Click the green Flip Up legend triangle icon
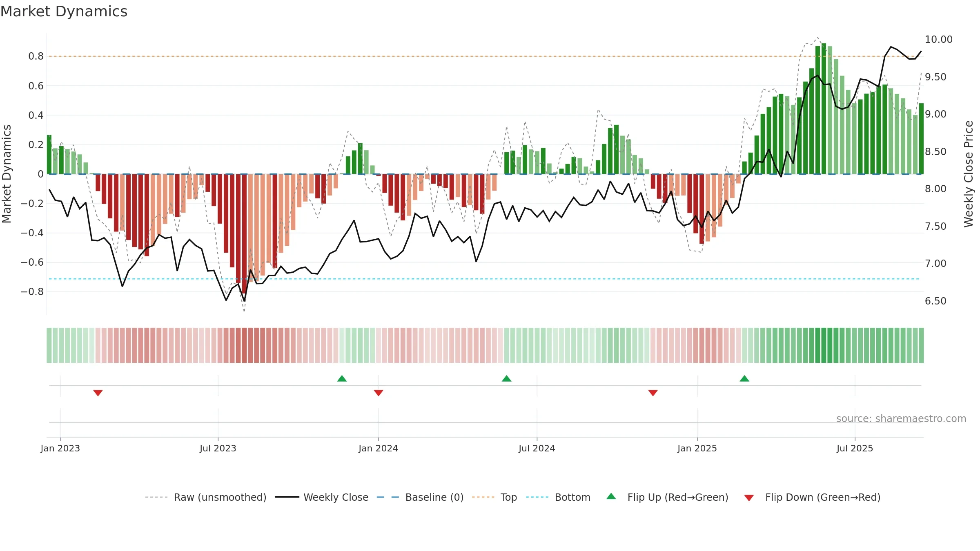The height and width of the screenshot is (551, 980). point(611,496)
